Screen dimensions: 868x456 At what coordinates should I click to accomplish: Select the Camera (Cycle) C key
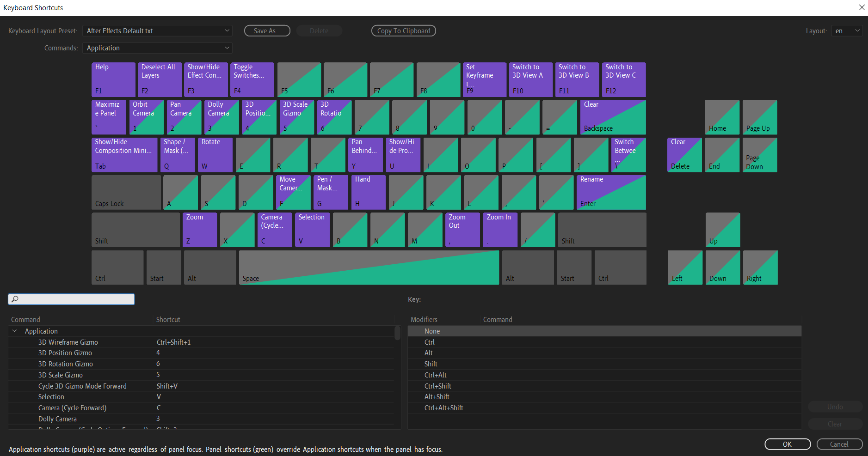[x=275, y=230]
